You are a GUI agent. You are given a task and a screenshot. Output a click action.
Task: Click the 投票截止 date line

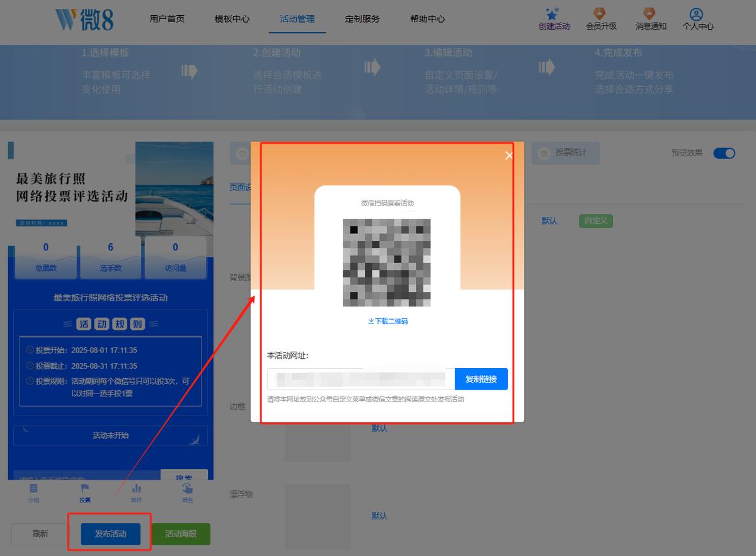tap(81, 366)
